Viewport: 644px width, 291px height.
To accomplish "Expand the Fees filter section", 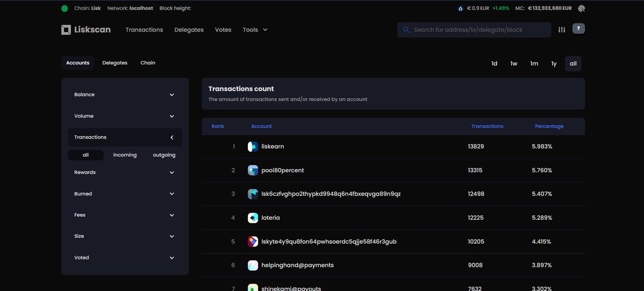I will (125, 215).
